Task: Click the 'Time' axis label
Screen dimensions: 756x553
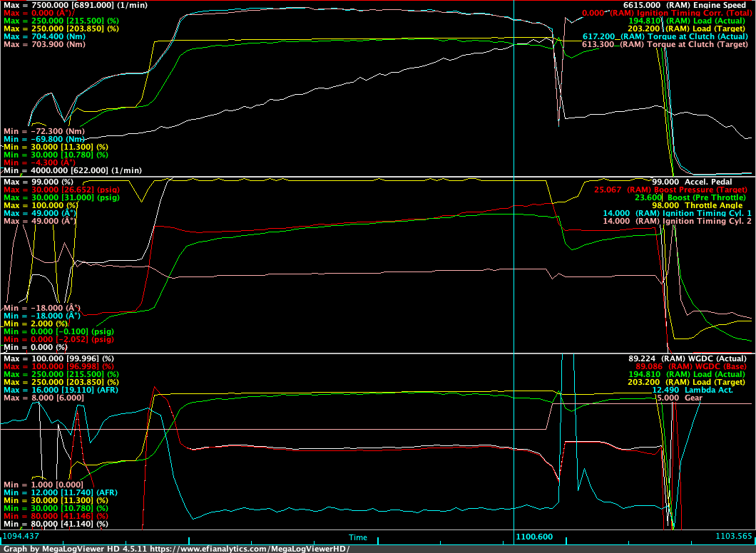Action: pos(358,537)
